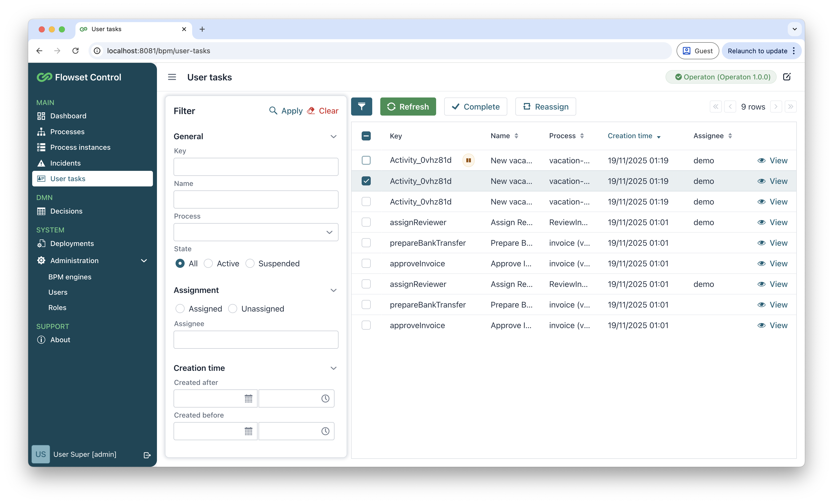Click the logout icon next to User Super

pos(147,455)
